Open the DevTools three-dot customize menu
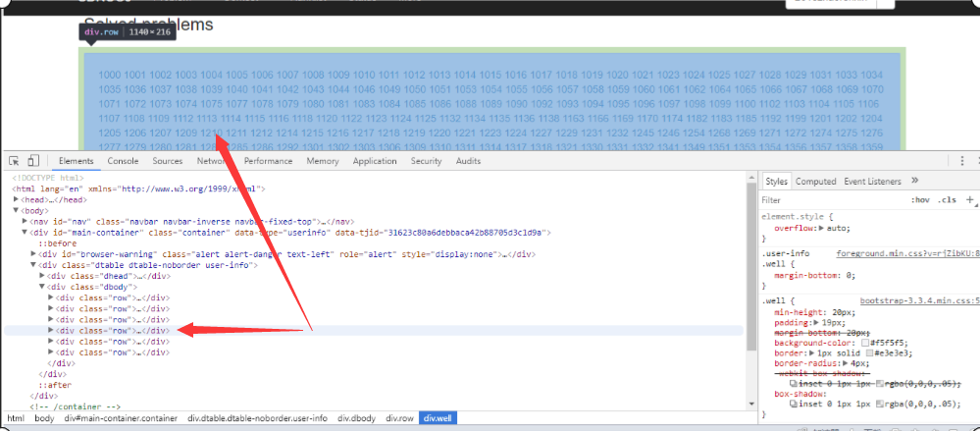 tap(962, 161)
